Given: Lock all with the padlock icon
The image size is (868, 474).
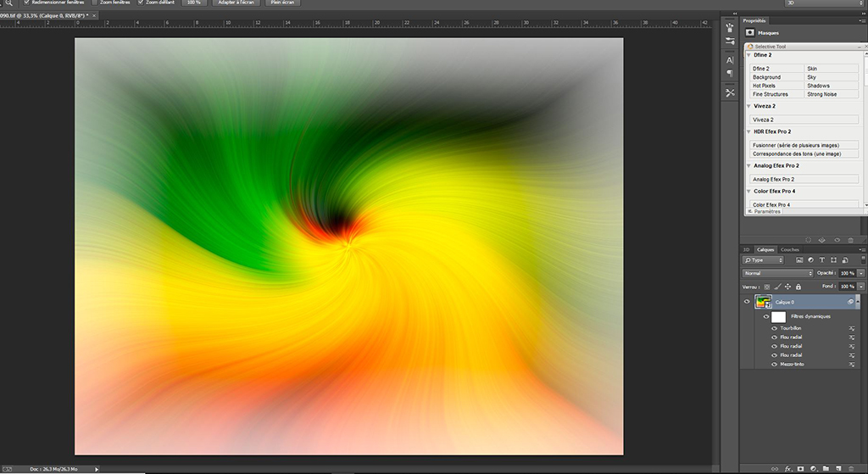Looking at the screenshot, I should [798, 287].
